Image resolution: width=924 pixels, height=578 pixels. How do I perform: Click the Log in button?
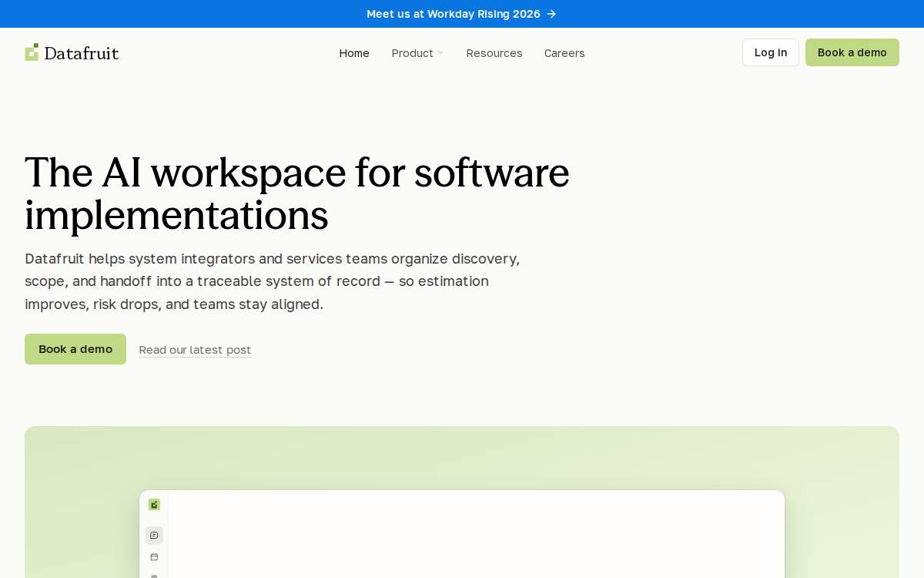(771, 52)
